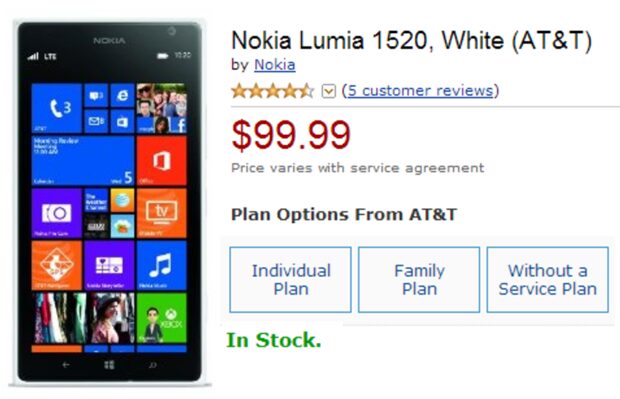This screenshot has width=620, height=399.
Task: Open the Nokia brand link
Action: tap(274, 65)
